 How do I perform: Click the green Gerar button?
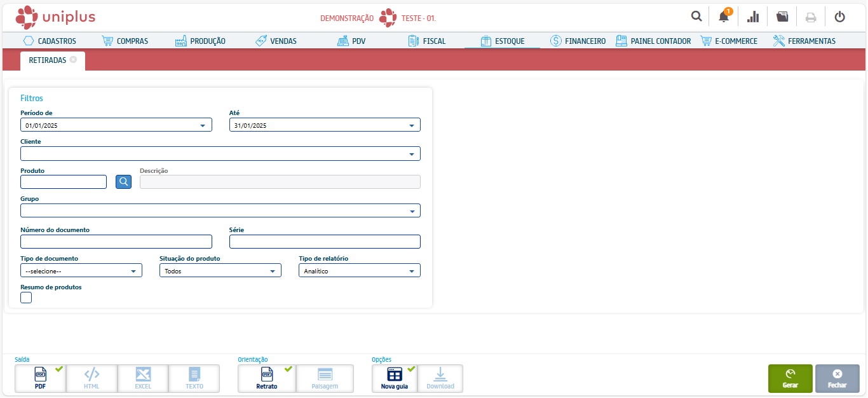790,378
